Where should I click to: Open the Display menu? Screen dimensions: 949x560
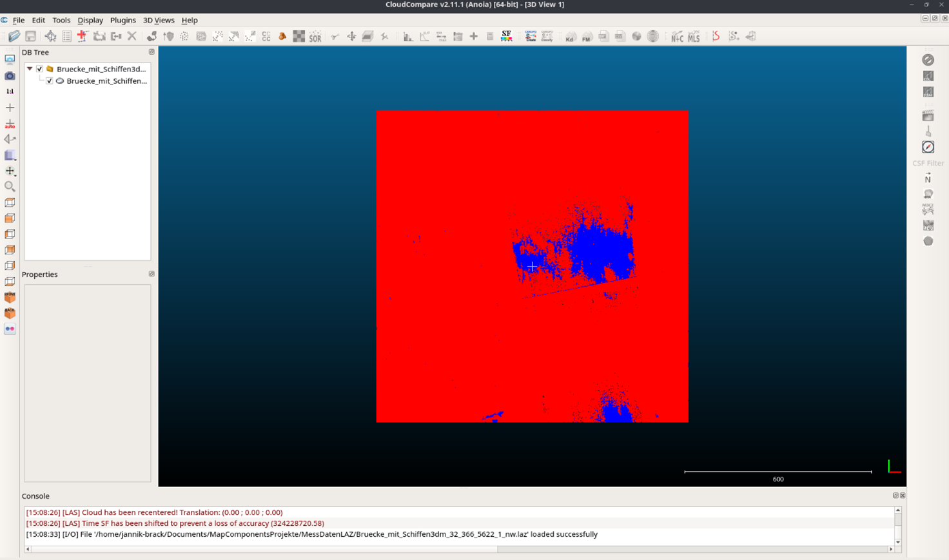coord(90,20)
